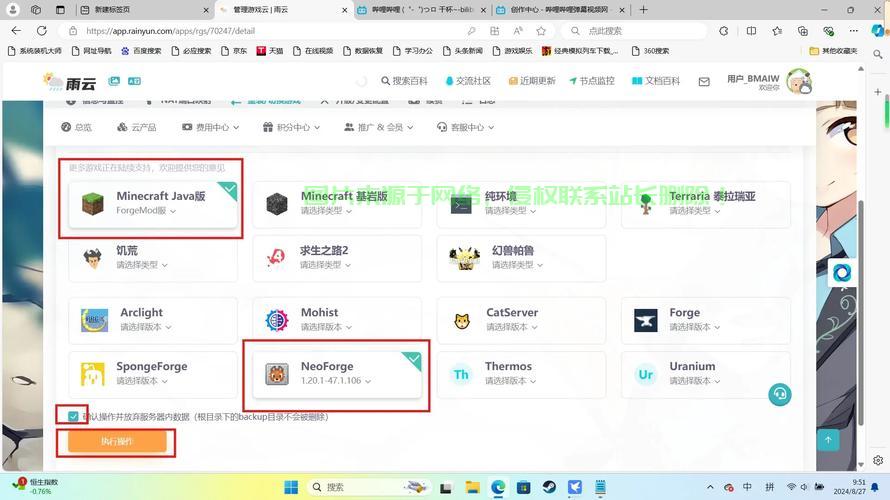Screen dimensions: 890x500
Task: Open 请选择版本 dropdown for CatServer
Action: pyautogui.click(x=511, y=327)
